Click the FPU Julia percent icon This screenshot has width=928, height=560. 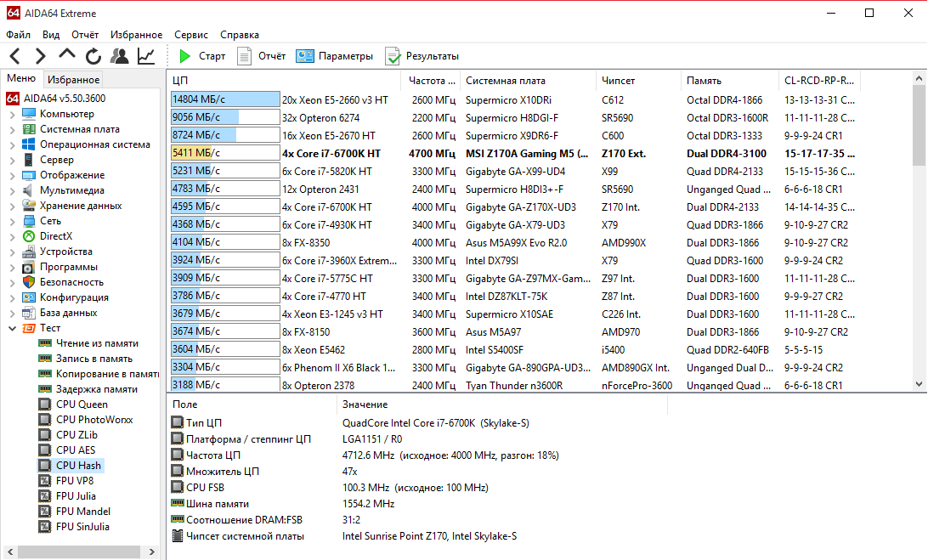tap(44, 496)
